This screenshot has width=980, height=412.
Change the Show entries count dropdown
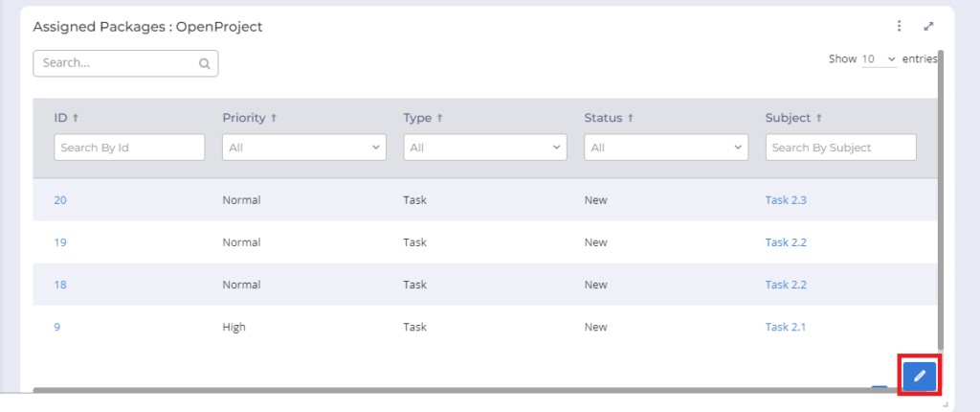[x=879, y=58]
